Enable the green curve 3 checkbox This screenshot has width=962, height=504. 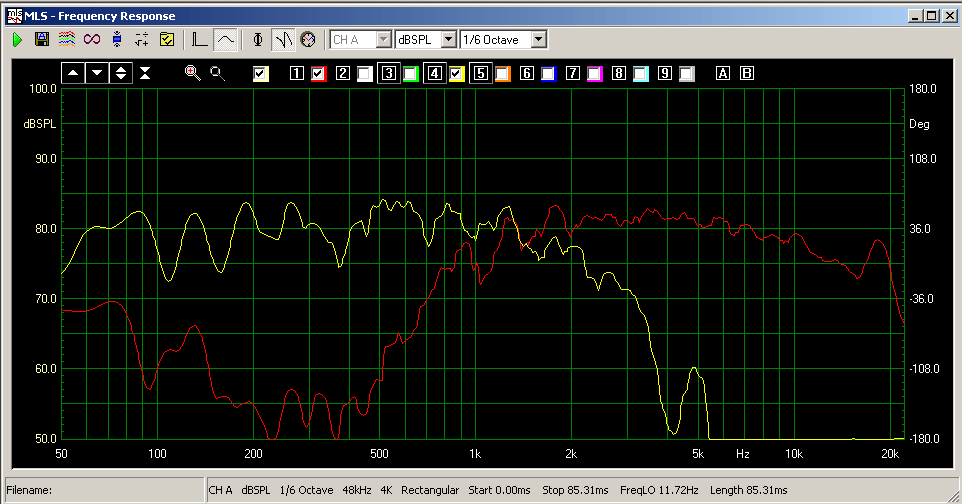(411, 73)
